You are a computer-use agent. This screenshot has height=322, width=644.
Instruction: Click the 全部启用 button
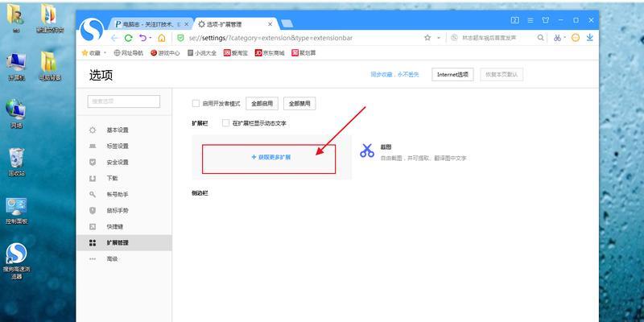262,104
